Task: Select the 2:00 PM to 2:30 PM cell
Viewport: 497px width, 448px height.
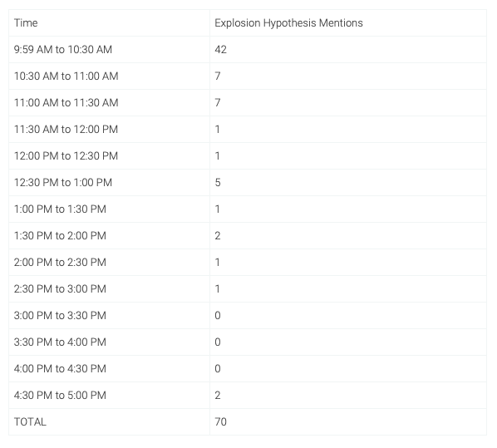Action: click(109, 263)
